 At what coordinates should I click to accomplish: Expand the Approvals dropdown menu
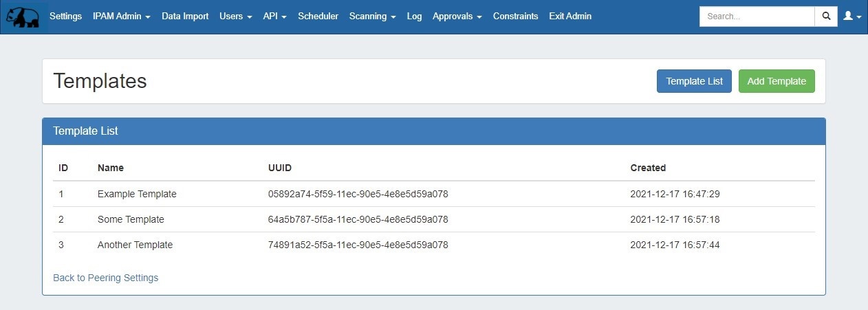click(x=457, y=16)
